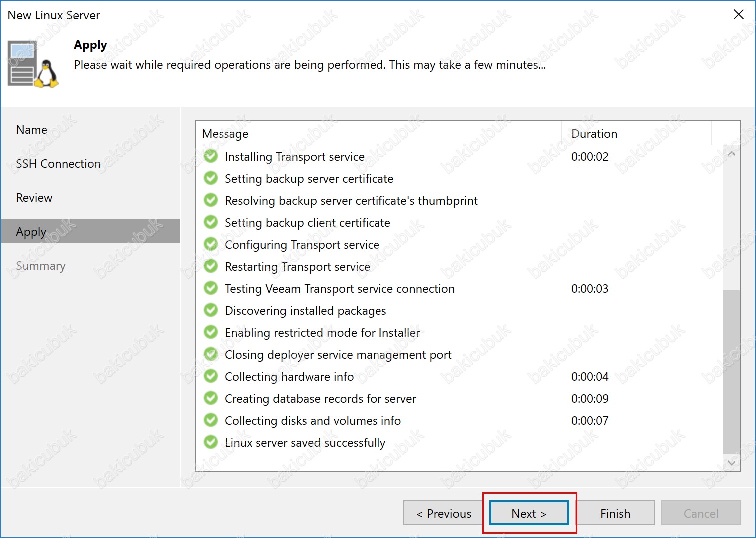Image resolution: width=756 pixels, height=538 pixels.
Task: Go to the Name wizard step
Action: (x=32, y=130)
